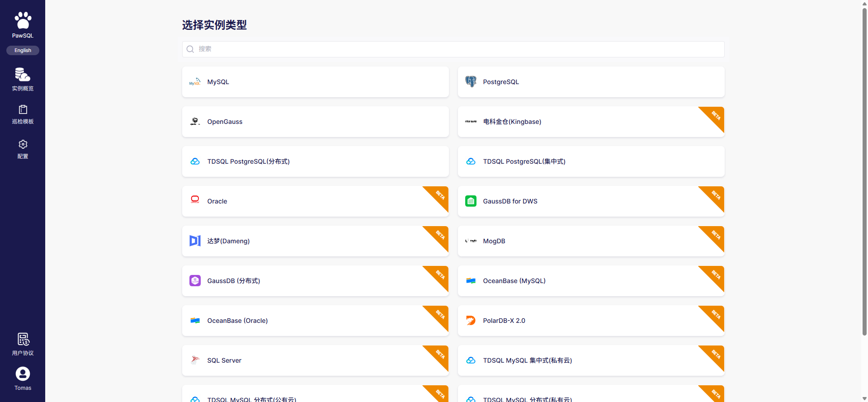The image size is (868, 402).
Task: Click the Tomas username label
Action: click(x=23, y=388)
